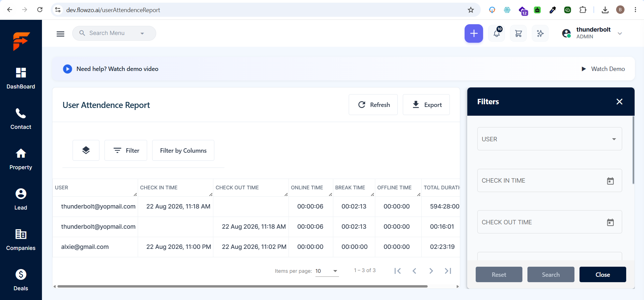Screen dimensions: 644x300
Task: Open CHECK IN TIME calendar picker
Action: pos(610,181)
